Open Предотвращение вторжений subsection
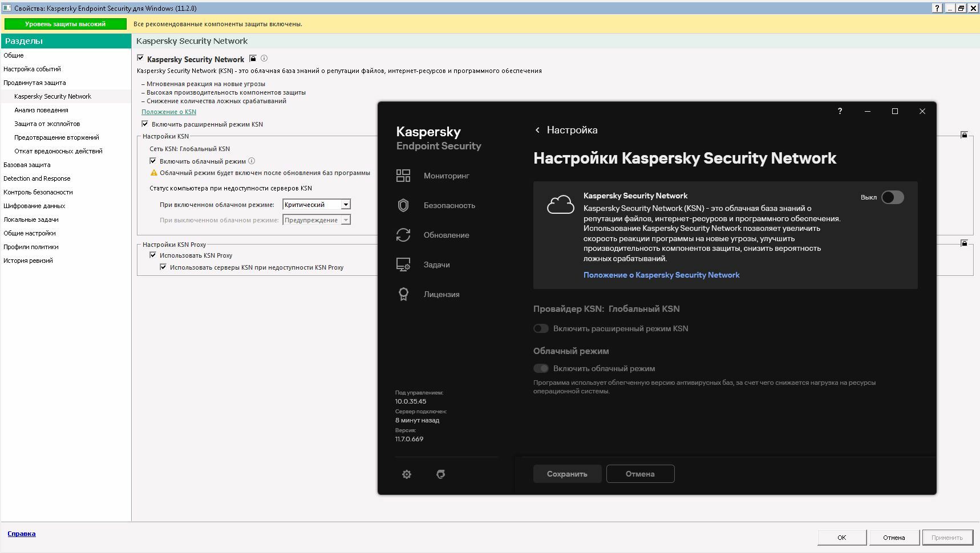980x553 pixels. [x=56, y=137]
